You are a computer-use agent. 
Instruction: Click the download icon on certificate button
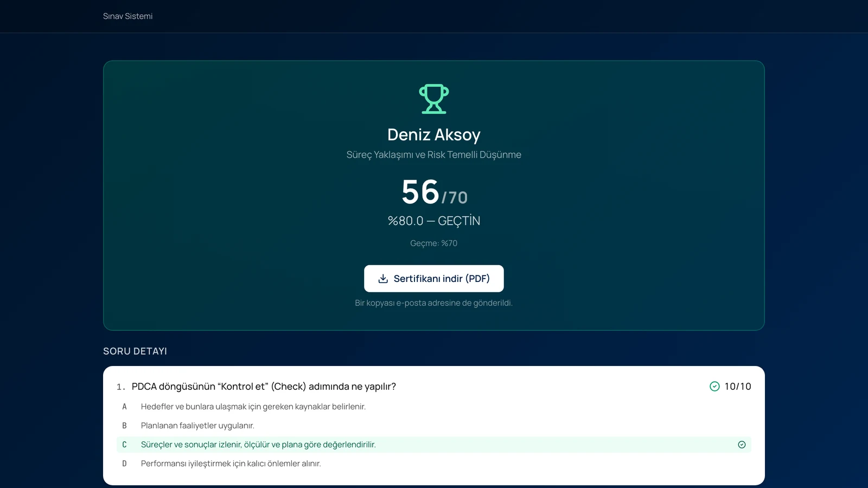tap(383, 279)
